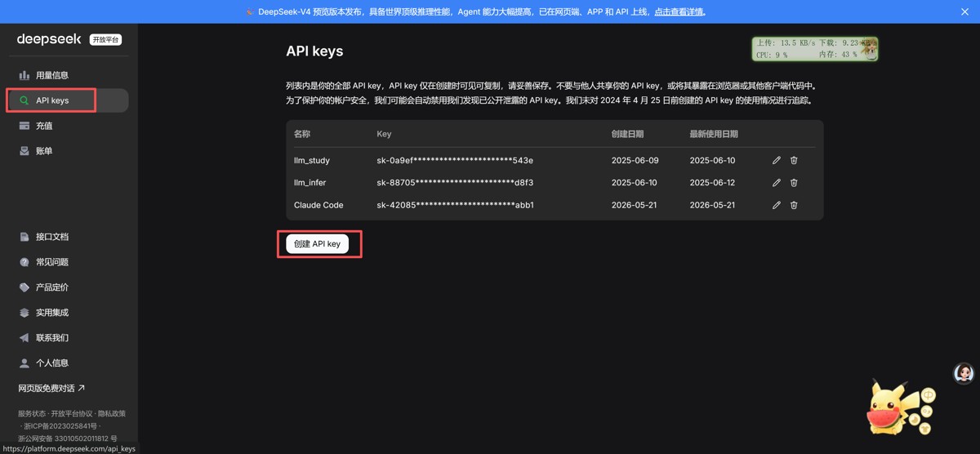The image size is (980, 454).
Task: Open 服务状态 footer link
Action: 31,414
